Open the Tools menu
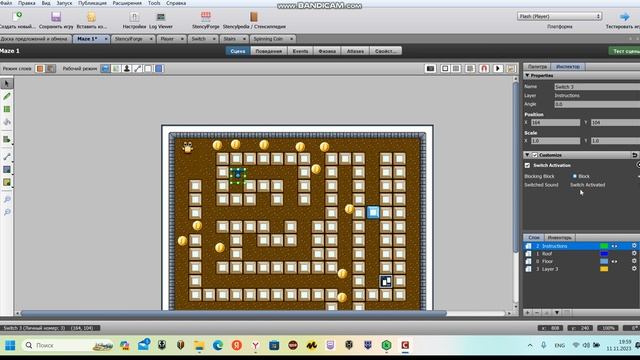The height and width of the screenshot is (360, 640). [x=154, y=3]
